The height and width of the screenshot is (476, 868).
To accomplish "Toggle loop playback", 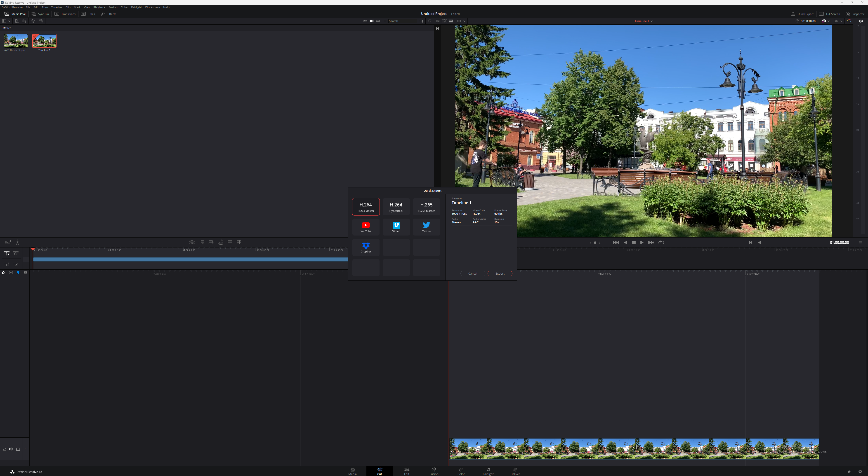I will 661,242.
